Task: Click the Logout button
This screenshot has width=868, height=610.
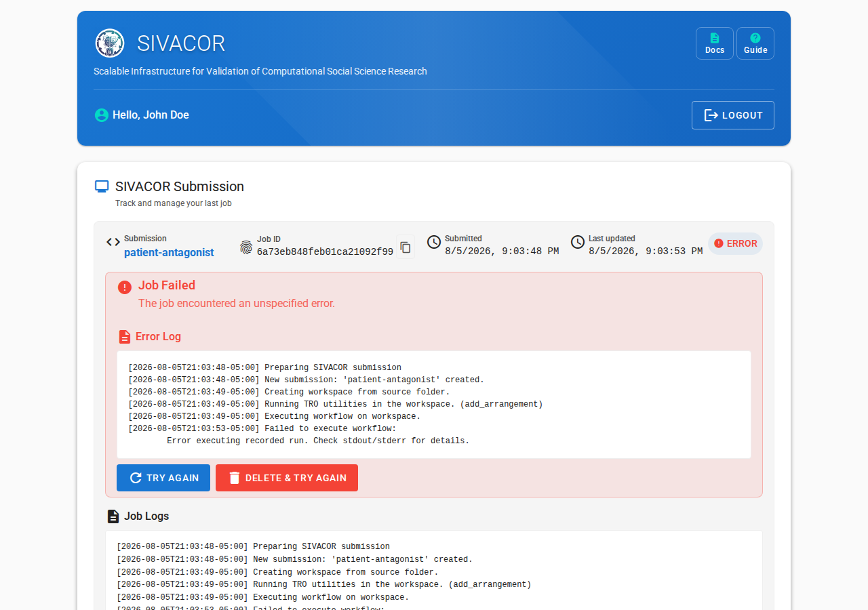Action: click(x=733, y=115)
